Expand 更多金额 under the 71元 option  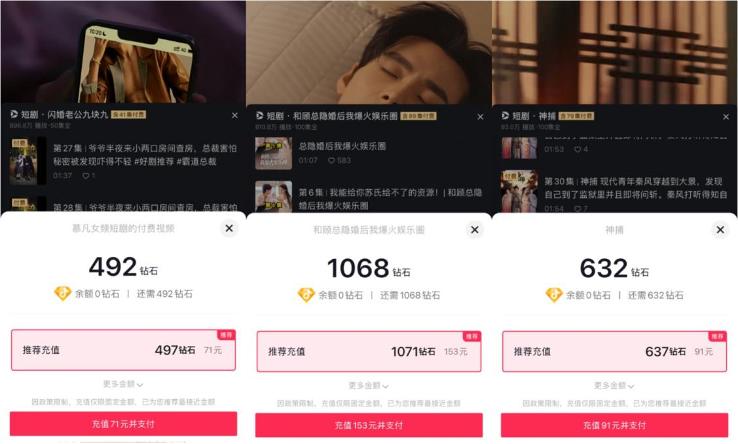point(123,384)
